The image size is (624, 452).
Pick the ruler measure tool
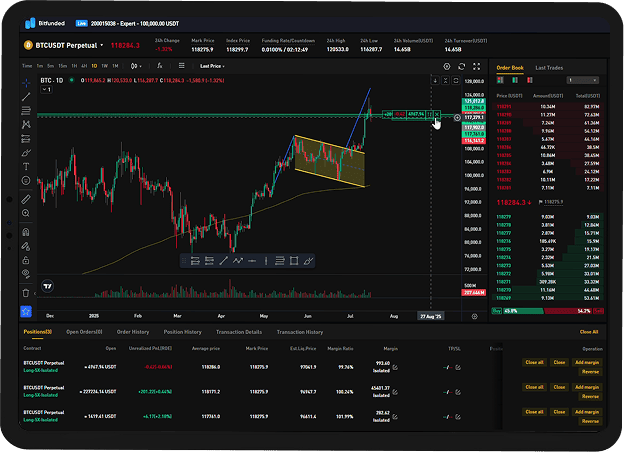[x=27, y=199]
